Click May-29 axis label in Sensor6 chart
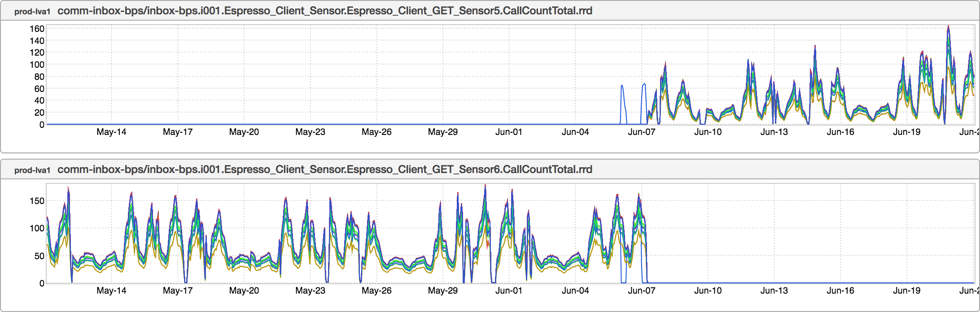980x312 pixels. pos(442,290)
